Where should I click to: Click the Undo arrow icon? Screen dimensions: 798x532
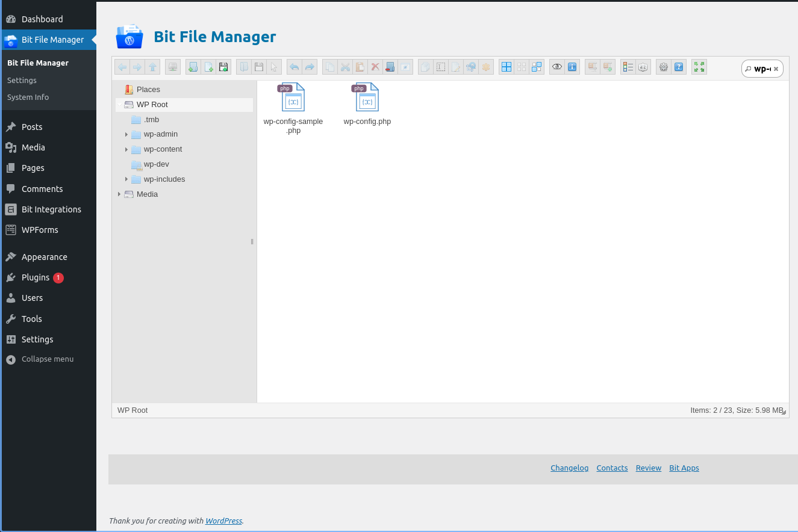[294, 67]
